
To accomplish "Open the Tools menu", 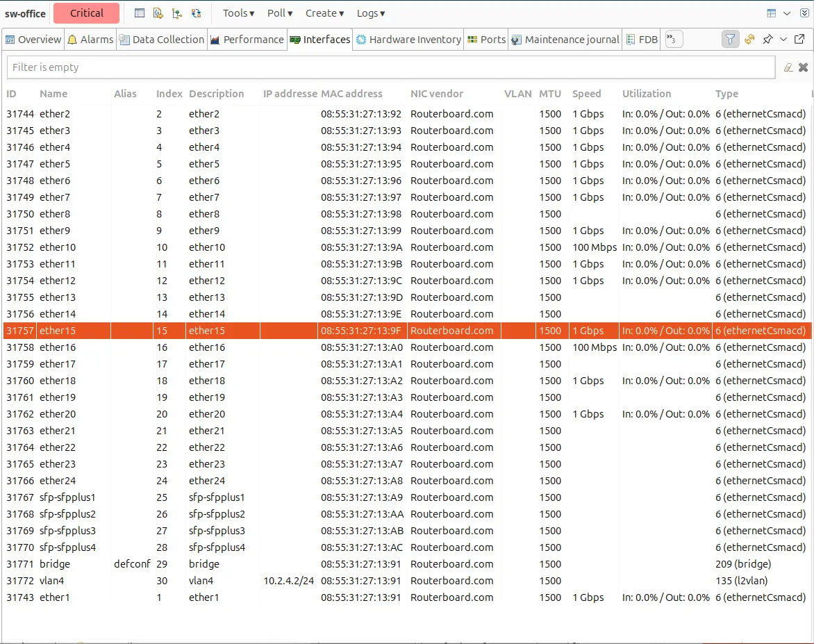I will [x=238, y=13].
